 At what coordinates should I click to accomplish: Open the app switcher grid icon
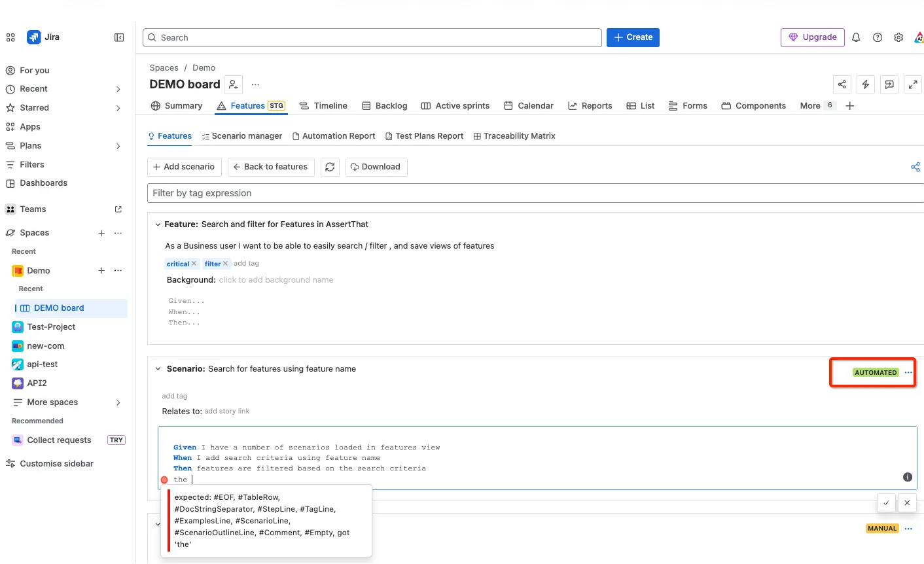tap(10, 37)
